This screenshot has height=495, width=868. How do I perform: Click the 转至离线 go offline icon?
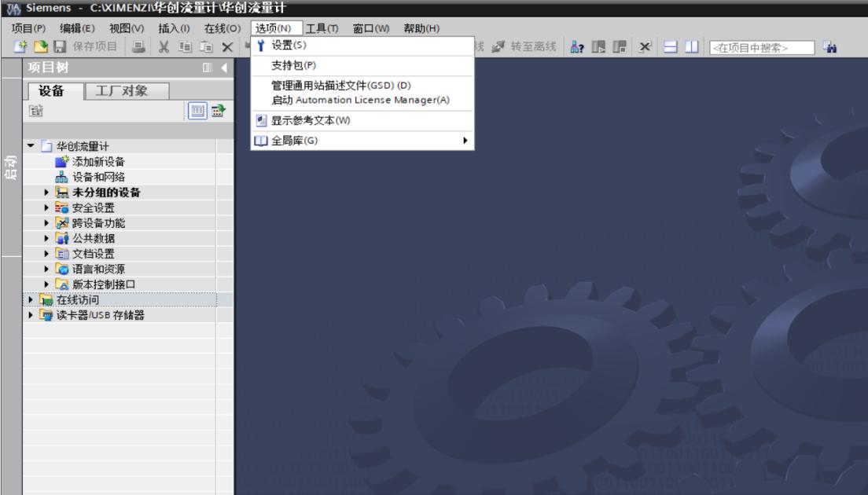pyautogui.click(x=498, y=47)
